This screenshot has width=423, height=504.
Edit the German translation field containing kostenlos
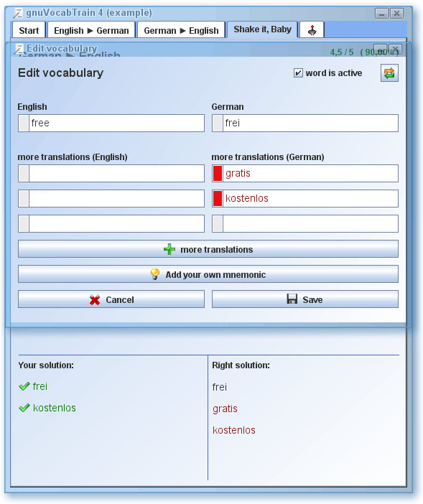click(x=305, y=198)
